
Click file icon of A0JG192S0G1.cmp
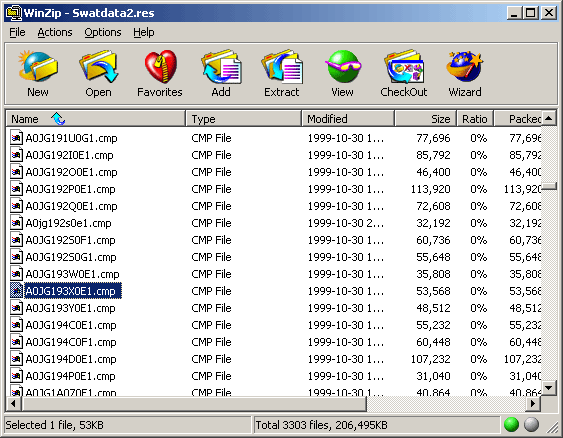[16, 257]
